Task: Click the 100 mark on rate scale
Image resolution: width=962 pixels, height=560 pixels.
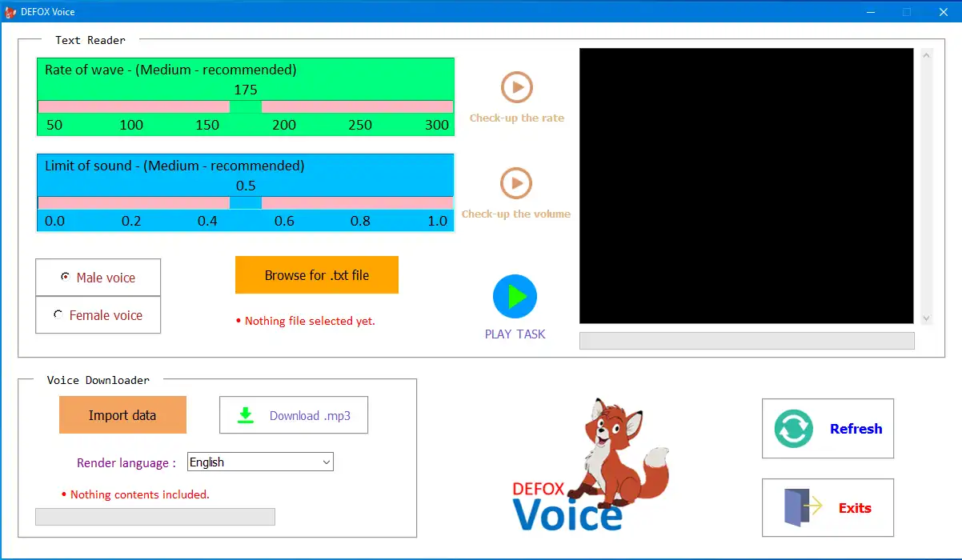Action: (131, 125)
